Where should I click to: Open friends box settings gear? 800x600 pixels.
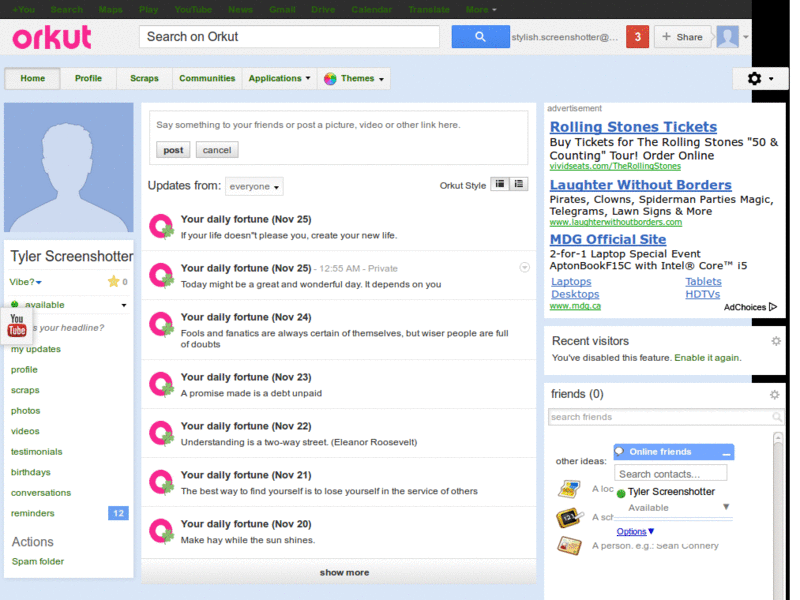(x=774, y=395)
